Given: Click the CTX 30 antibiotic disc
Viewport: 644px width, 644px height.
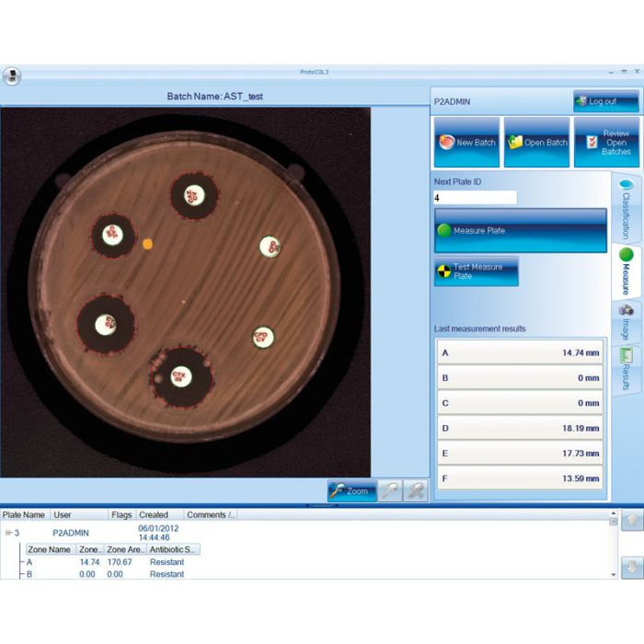Looking at the screenshot, I should 180,376.
